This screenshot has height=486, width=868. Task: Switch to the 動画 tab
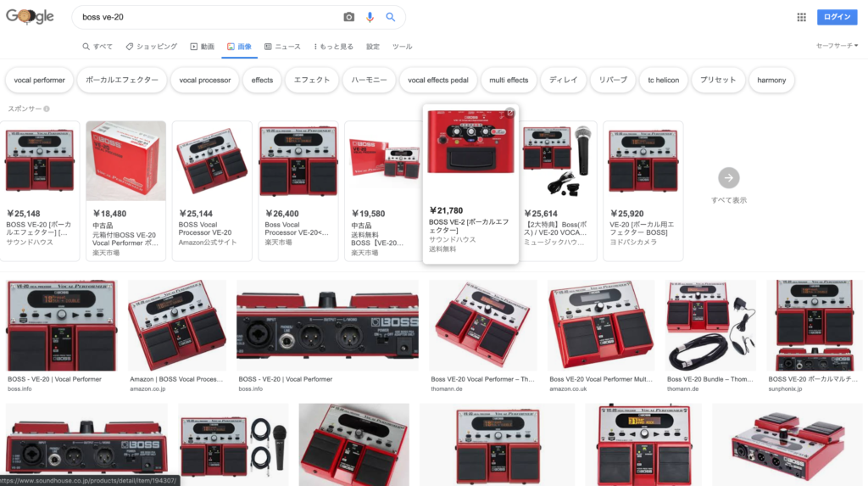202,47
